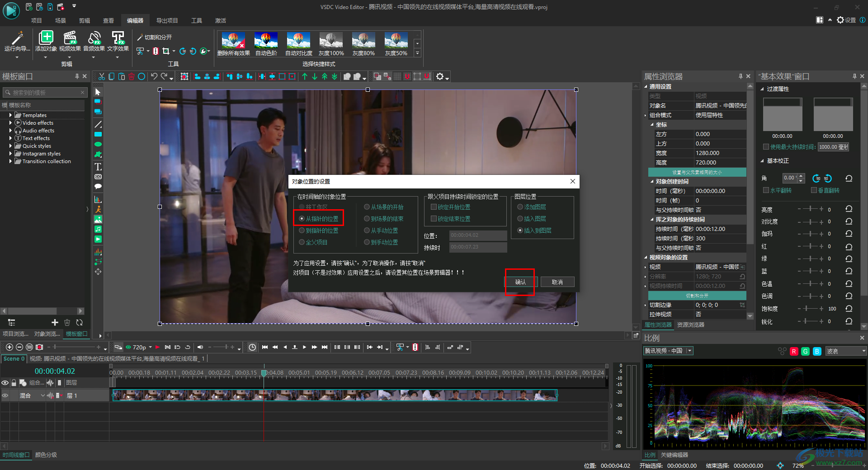The width and height of the screenshot is (868, 470).
Task: Expand the Audio effects tree node
Action: coord(10,131)
